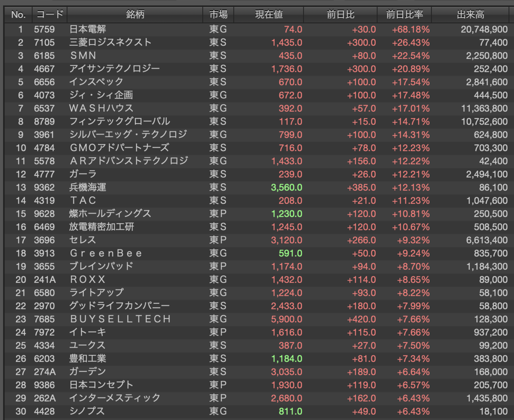
Task: Click グッドライフカンパニー stock name
Action: (x=120, y=306)
